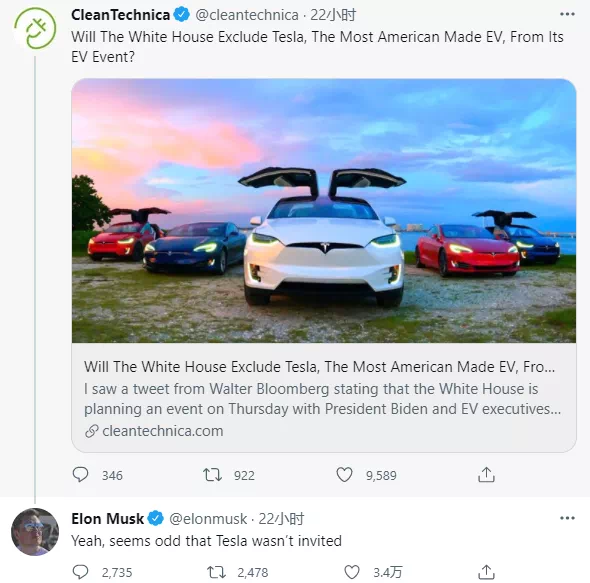Open the more options menu on CleanTechnica's tweet
590x583 pixels.
(x=567, y=14)
